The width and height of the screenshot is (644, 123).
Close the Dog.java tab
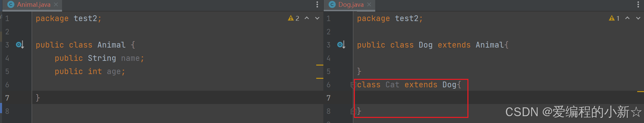(369, 5)
